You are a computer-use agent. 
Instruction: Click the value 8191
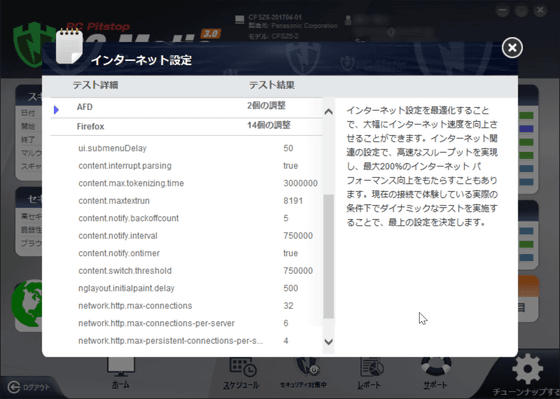[x=293, y=201]
